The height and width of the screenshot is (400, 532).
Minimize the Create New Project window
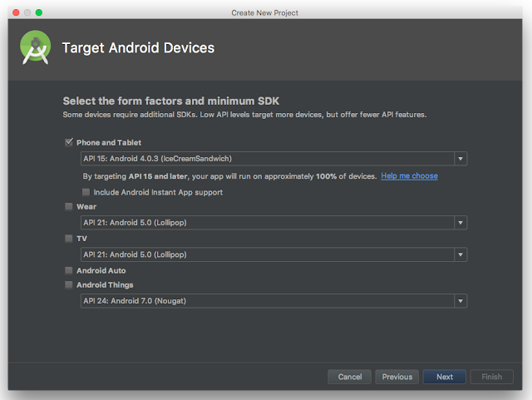pos(25,13)
